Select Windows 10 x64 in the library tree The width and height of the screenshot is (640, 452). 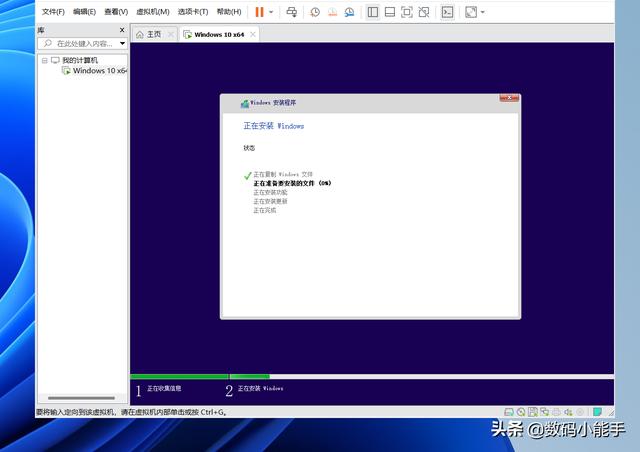pos(100,71)
